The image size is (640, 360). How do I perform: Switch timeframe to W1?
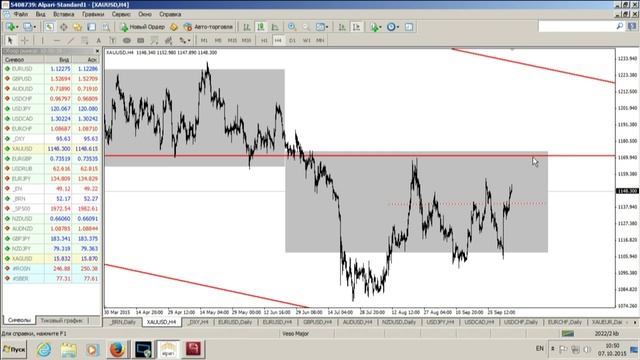point(307,40)
